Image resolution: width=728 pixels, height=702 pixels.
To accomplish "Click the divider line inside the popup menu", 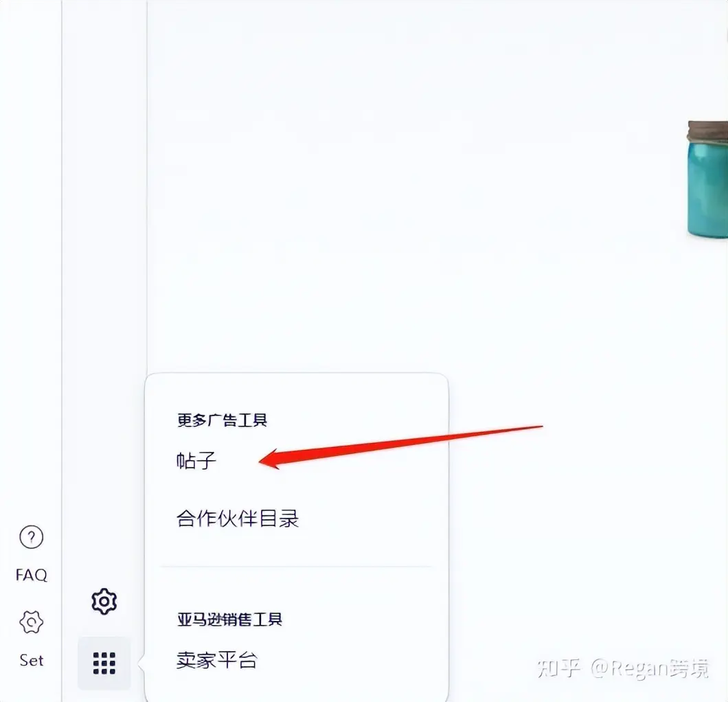I will (x=296, y=567).
